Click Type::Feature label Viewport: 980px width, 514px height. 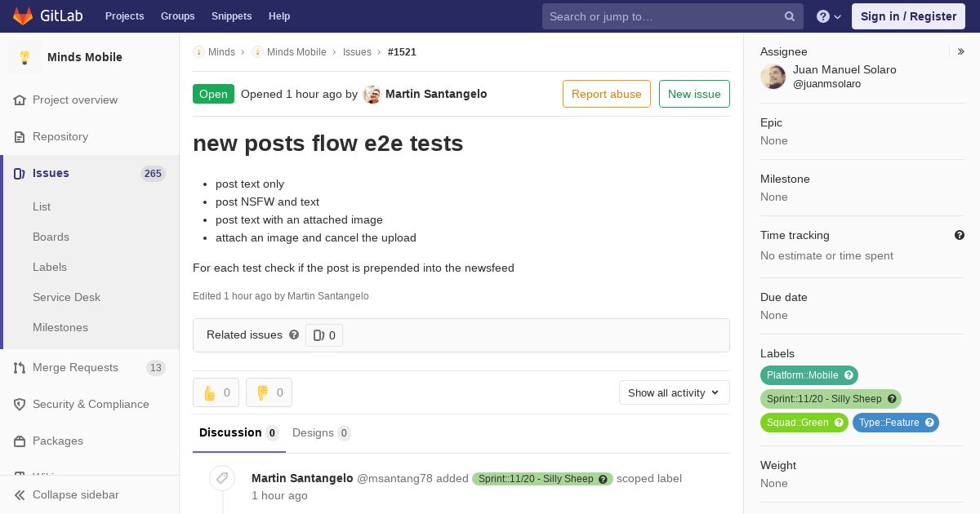896,423
